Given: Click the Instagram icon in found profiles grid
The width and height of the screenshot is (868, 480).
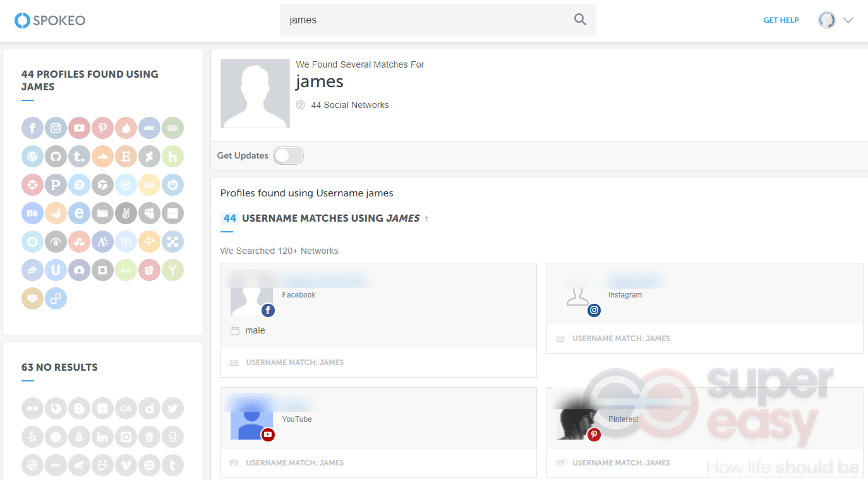Looking at the screenshot, I should pyautogui.click(x=56, y=128).
